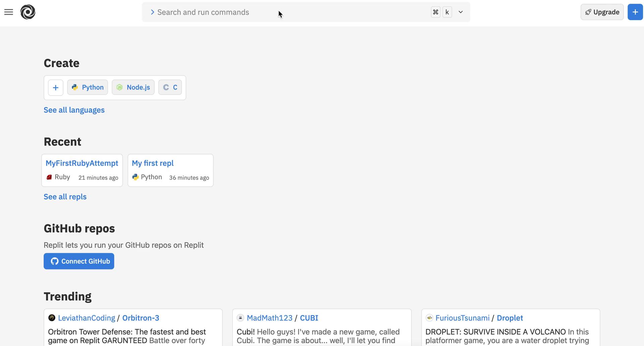Click the plus icon in the Create section

[x=55, y=88]
